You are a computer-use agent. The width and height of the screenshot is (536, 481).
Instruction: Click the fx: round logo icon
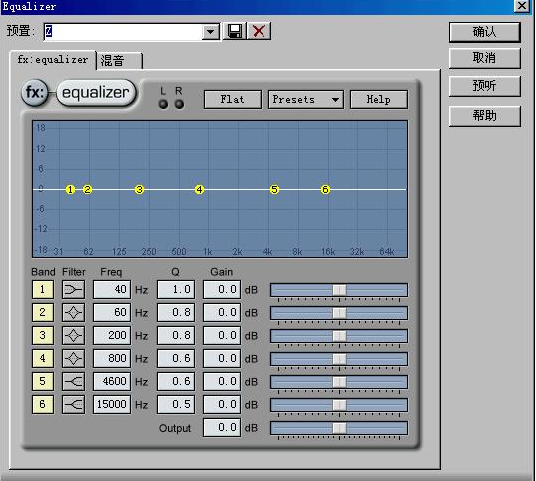tap(35, 92)
